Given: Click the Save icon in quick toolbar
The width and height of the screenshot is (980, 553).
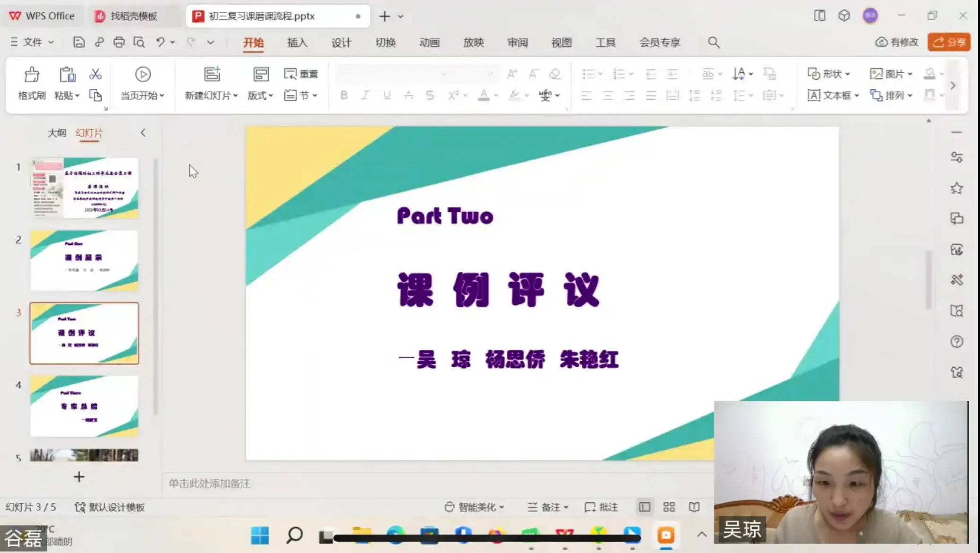Looking at the screenshot, I should (79, 43).
